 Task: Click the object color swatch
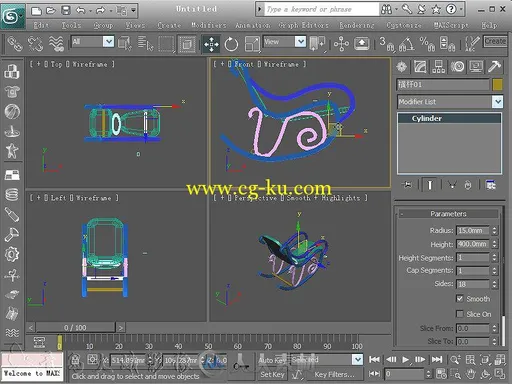click(x=497, y=85)
